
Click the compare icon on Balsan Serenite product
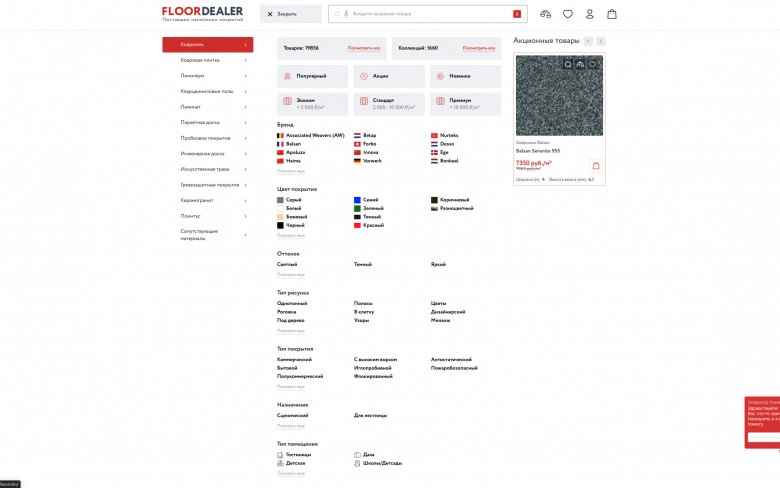pos(580,64)
